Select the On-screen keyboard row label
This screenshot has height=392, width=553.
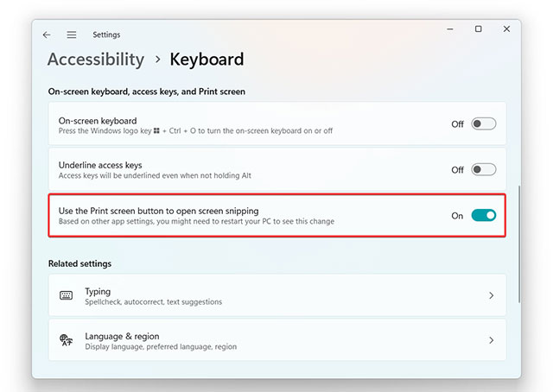(98, 120)
